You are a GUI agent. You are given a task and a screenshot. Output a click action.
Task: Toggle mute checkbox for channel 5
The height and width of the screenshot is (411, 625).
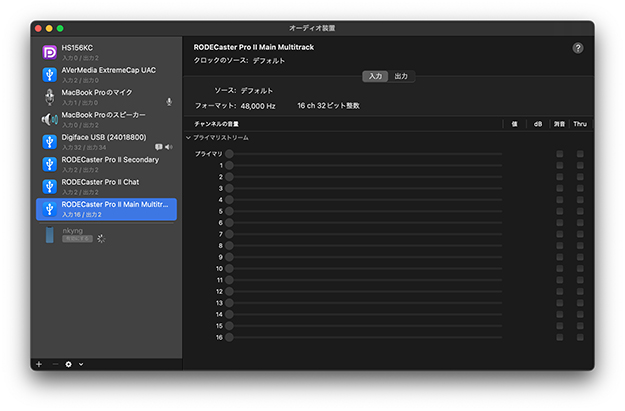(560, 211)
